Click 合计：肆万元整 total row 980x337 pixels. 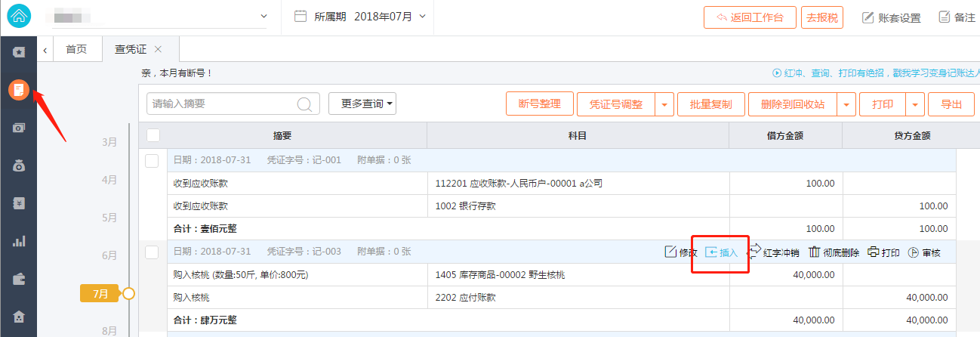tap(562, 320)
